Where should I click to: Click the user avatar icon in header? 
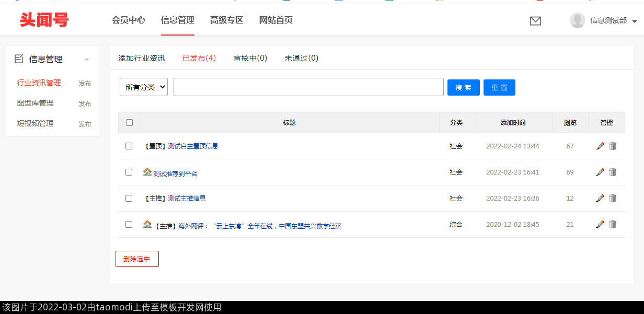[x=577, y=20]
